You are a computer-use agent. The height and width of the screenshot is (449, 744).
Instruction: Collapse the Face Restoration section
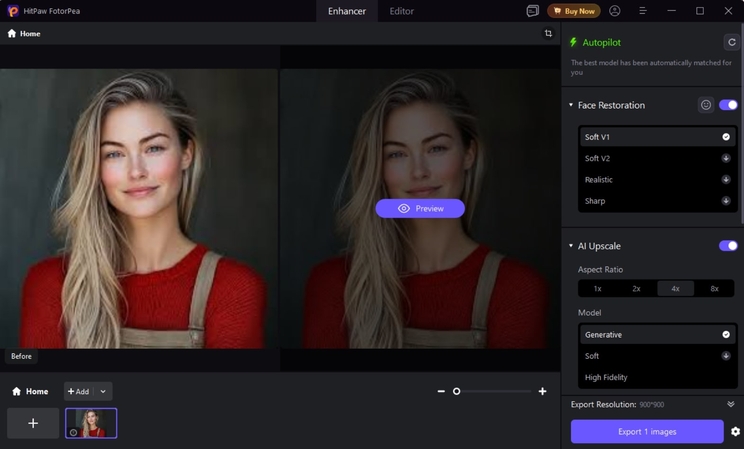coord(571,105)
